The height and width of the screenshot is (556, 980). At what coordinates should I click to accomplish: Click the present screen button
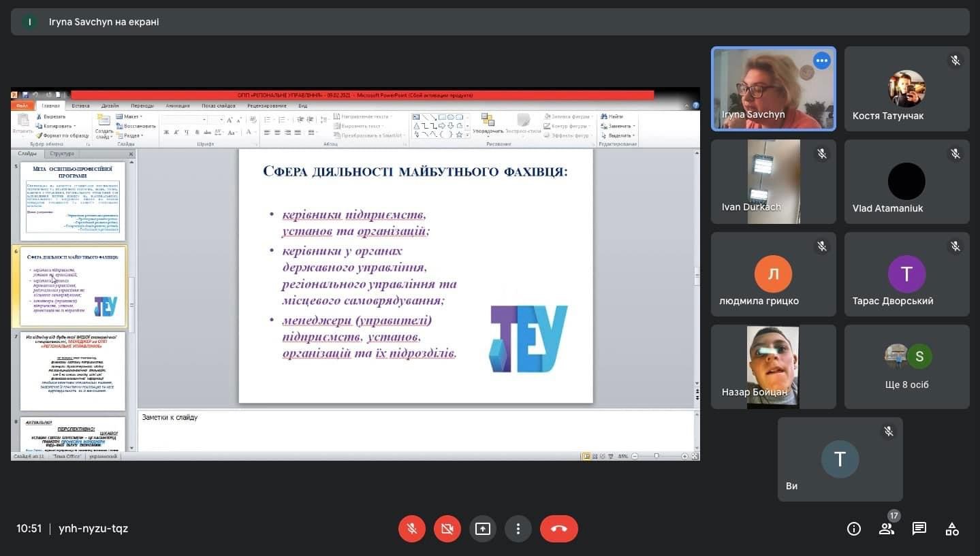tap(483, 529)
